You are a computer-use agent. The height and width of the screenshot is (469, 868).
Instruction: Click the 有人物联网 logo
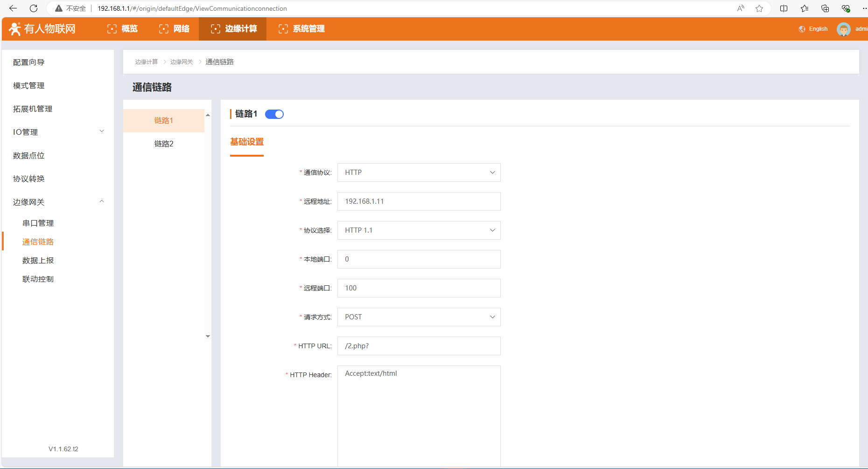pyautogui.click(x=42, y=29)
